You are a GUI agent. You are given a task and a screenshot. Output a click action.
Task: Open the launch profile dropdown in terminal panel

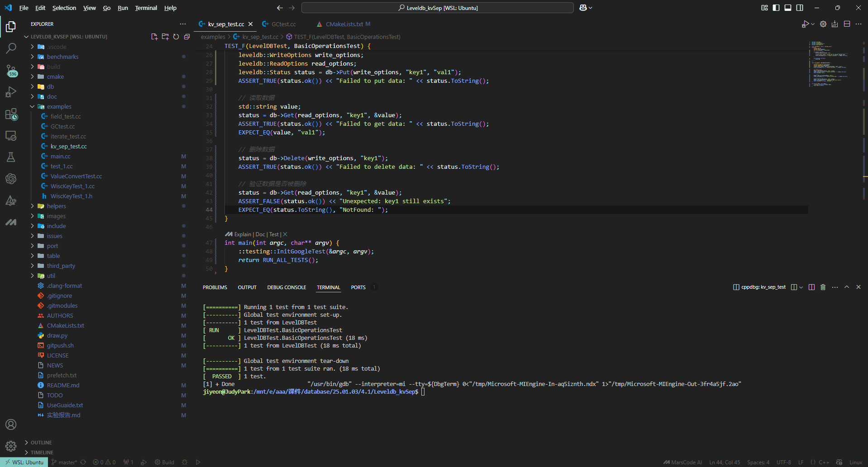(x=801, y=287)
